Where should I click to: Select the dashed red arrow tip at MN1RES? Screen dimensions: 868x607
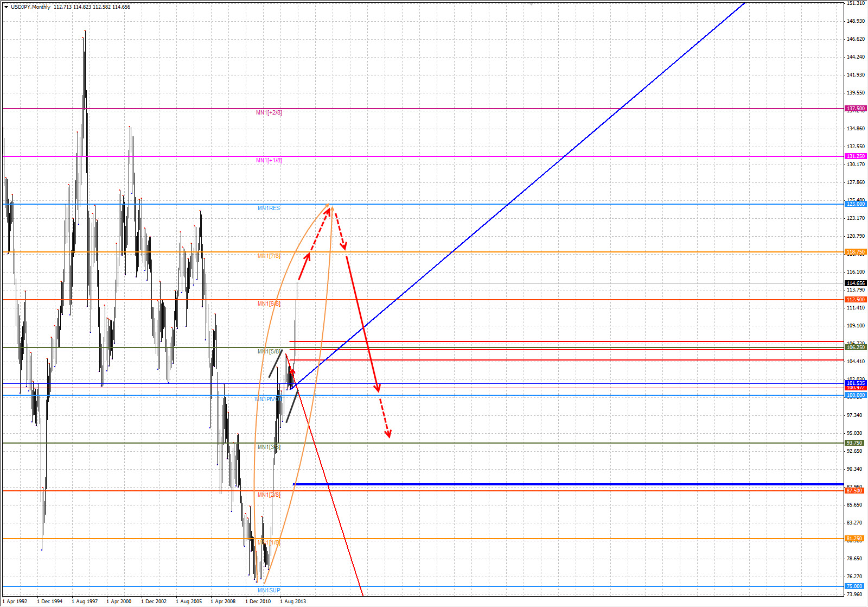click(329, 207)
